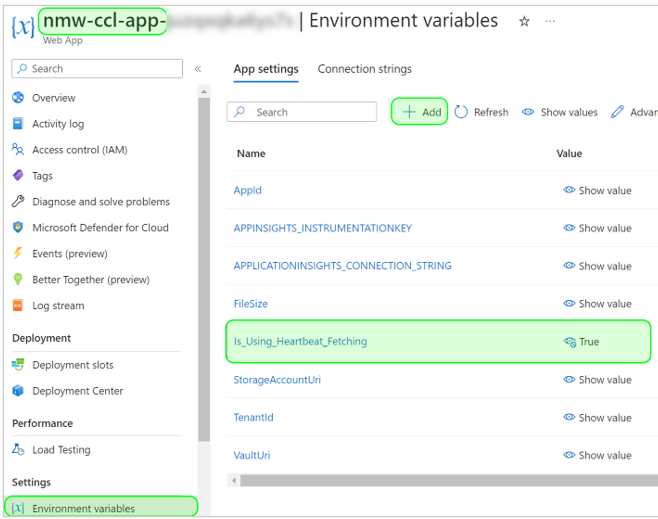Image resolution: width=658 pixels, height=519 pixels.
Task: Open the Is_Using_Heartbeat_Fetching setting
Action: 300,342
